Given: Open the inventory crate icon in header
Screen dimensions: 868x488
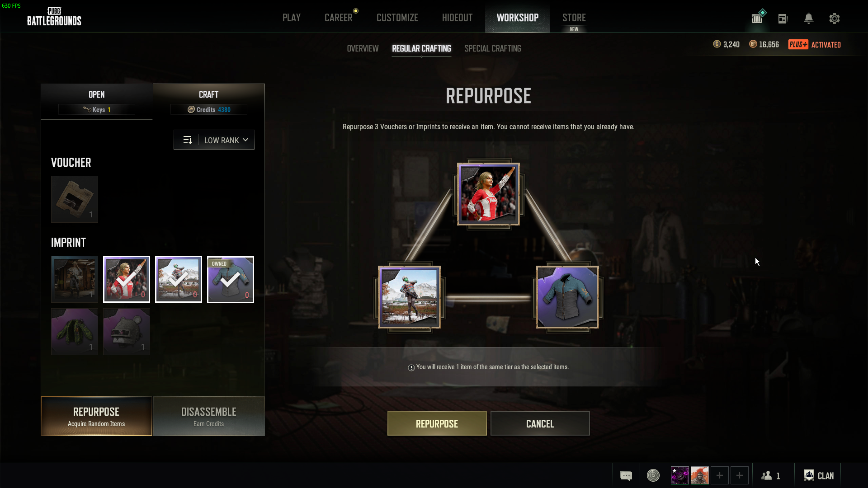Looking at the screenshot, I should 757,18.
